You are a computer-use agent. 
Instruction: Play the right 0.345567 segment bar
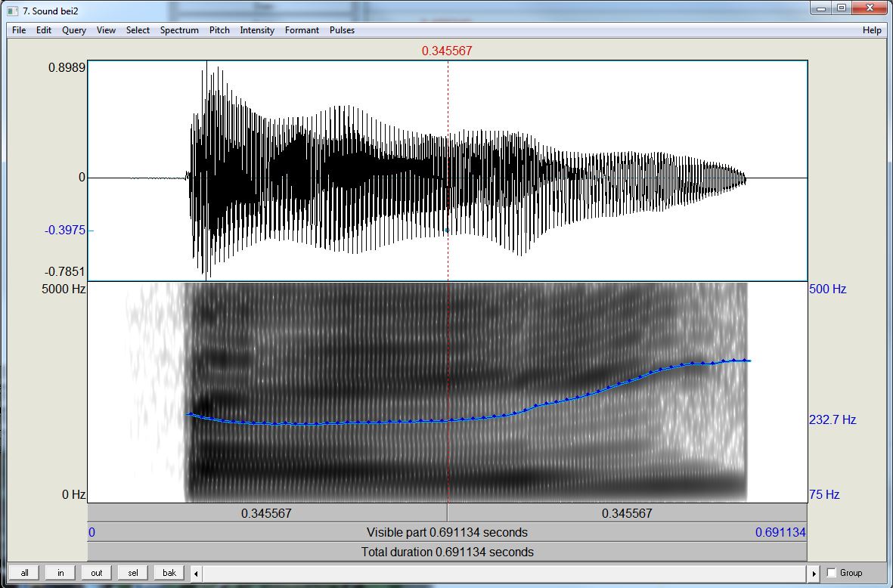click(627, 513)
